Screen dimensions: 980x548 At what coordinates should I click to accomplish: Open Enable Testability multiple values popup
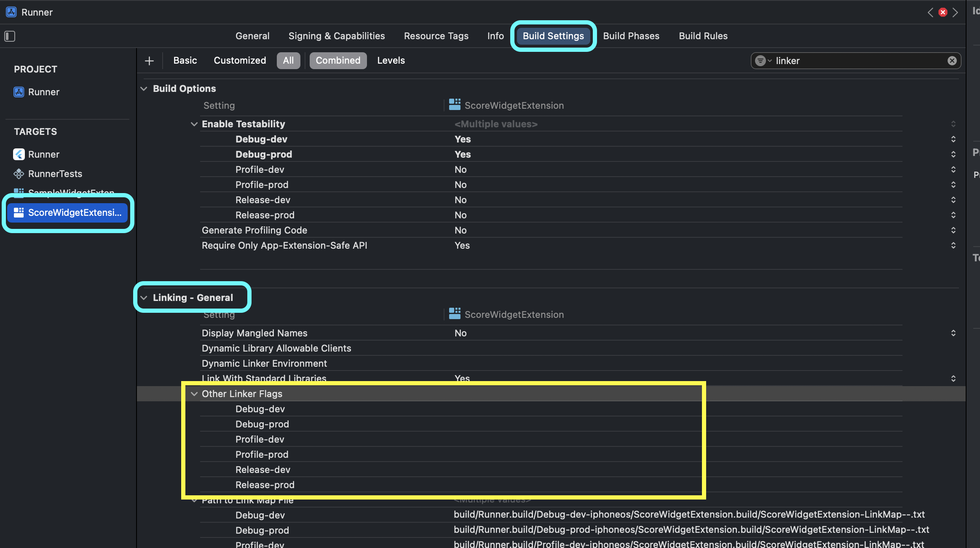tap(953, 124)
